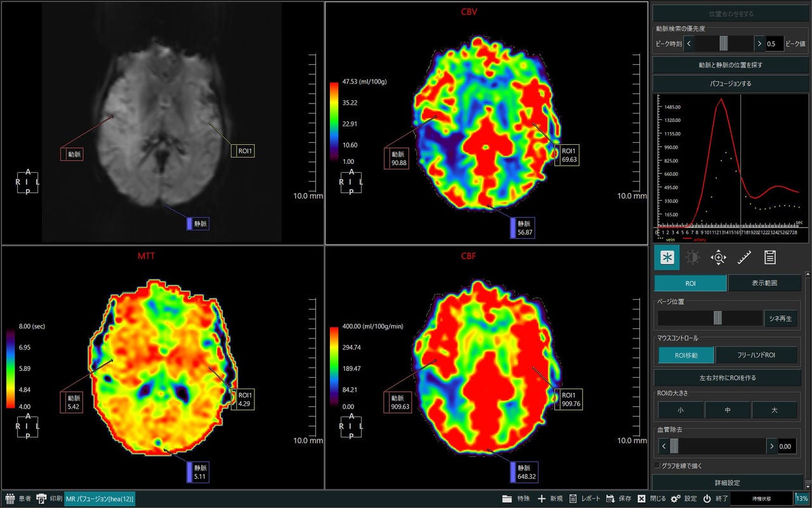Click the time-intensity curve graph
Screen dimensions: 812x508
731,168
